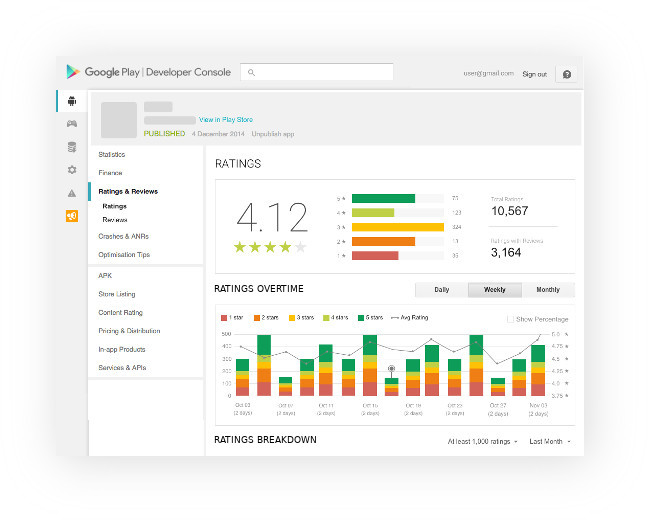
Task: Click the 2-star orange rating bar
Action: point(384,241)
